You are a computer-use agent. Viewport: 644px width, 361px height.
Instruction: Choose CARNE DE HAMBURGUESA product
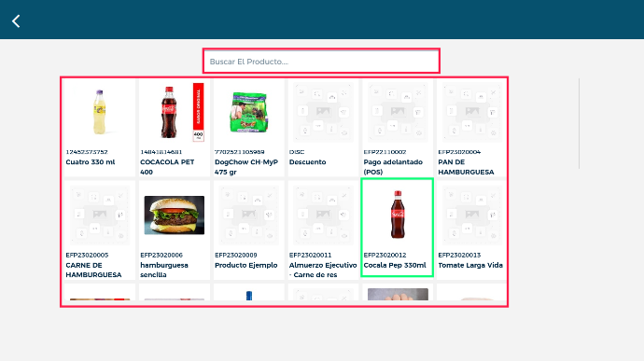pyautogui.click(x=100, y=230)
